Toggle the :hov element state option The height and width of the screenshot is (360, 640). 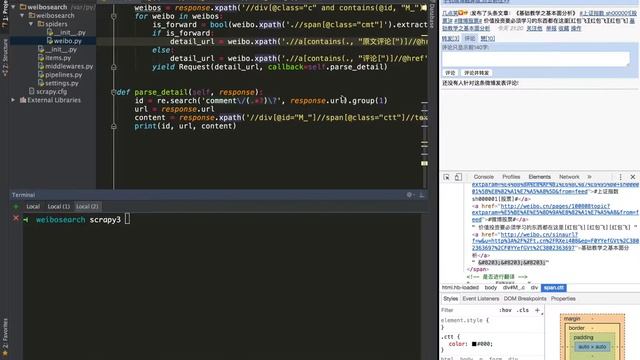[505, 311]
